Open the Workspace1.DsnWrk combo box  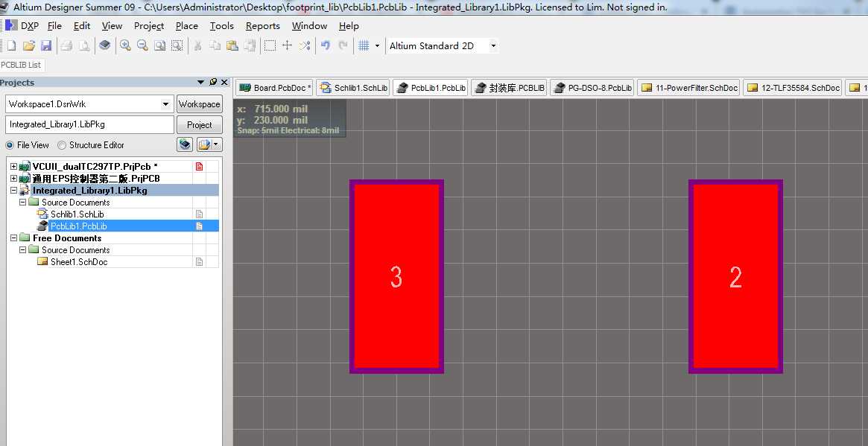[166, 104]
